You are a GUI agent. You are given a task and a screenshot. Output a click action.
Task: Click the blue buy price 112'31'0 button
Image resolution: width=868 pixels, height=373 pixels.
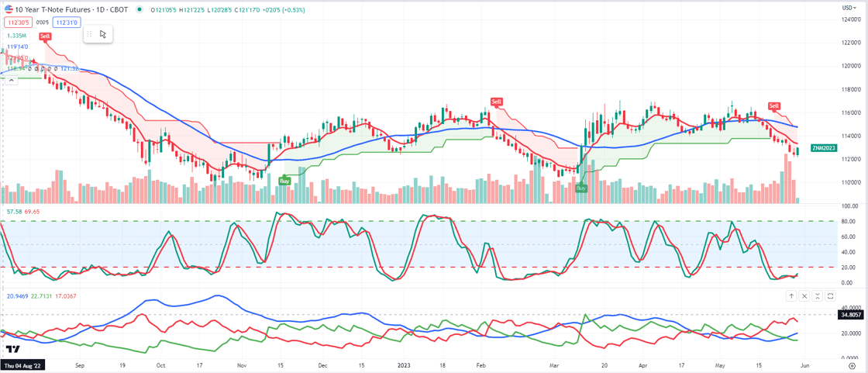[x=67, y=22]
